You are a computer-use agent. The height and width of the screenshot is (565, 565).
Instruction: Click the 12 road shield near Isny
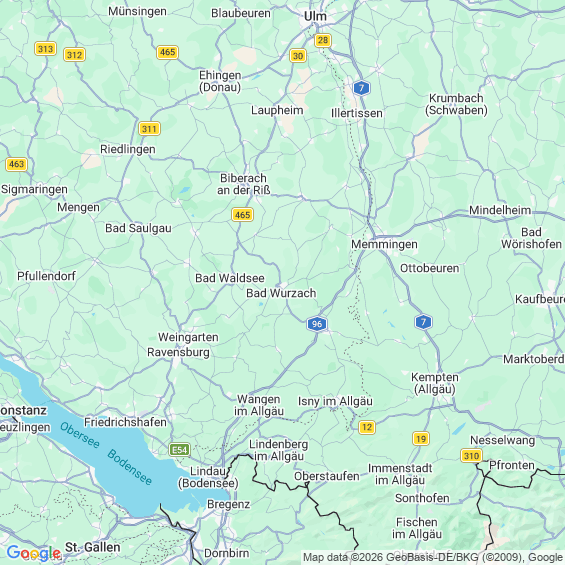pos(367,427)
